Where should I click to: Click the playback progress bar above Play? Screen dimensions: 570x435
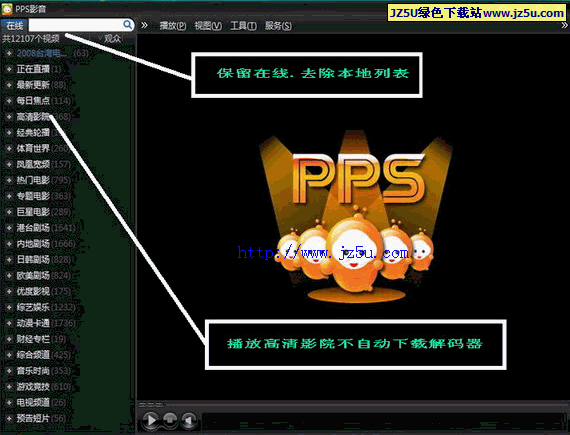(353, 404)
